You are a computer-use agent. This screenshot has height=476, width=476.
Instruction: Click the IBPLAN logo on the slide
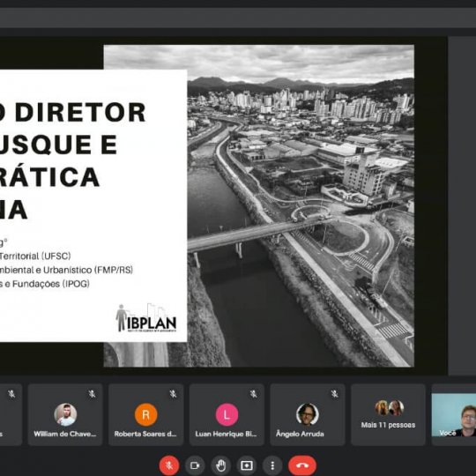point(146,318)
